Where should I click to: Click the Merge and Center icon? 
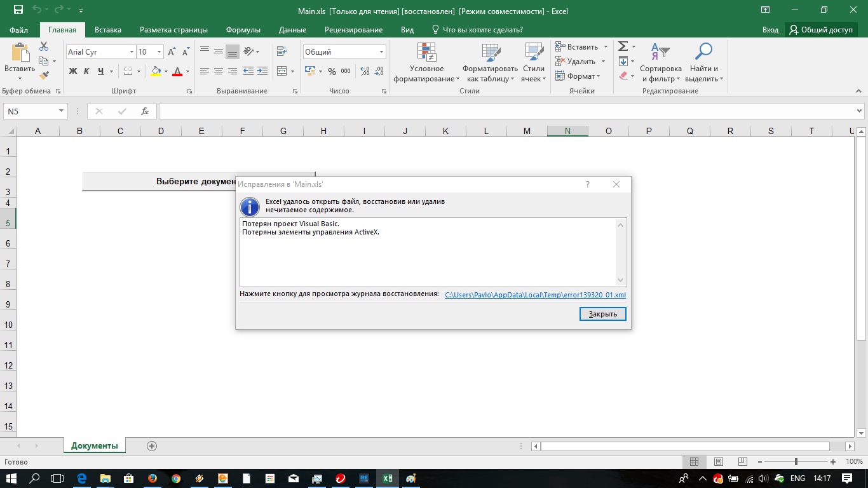point(283,71)
